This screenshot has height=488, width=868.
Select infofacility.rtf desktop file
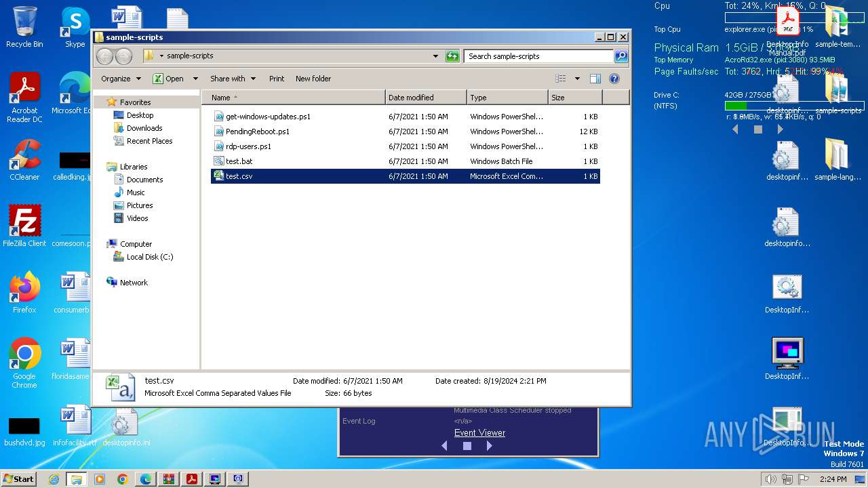click(x=75, y=426)
